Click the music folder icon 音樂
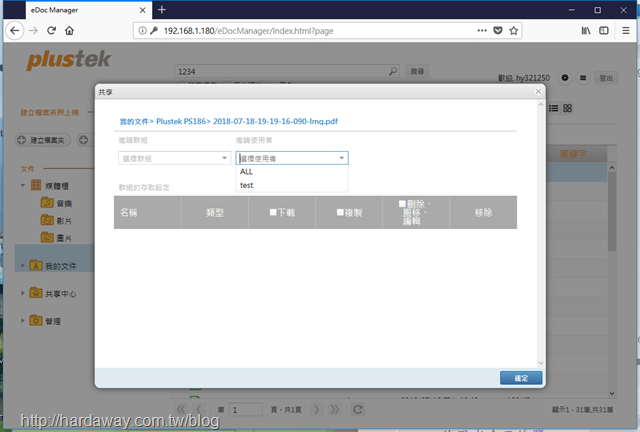This screenshot has height=432, width=640. pos(47,203)
